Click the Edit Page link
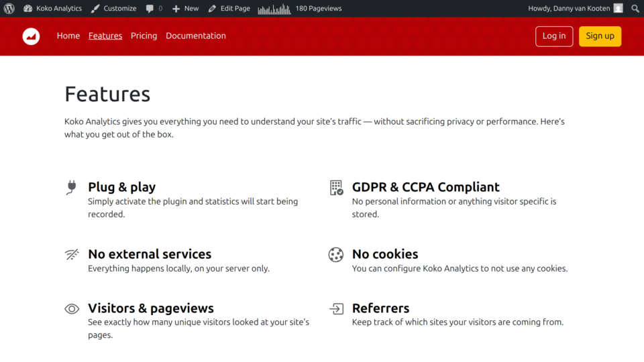644x362 pixels. 235,8
